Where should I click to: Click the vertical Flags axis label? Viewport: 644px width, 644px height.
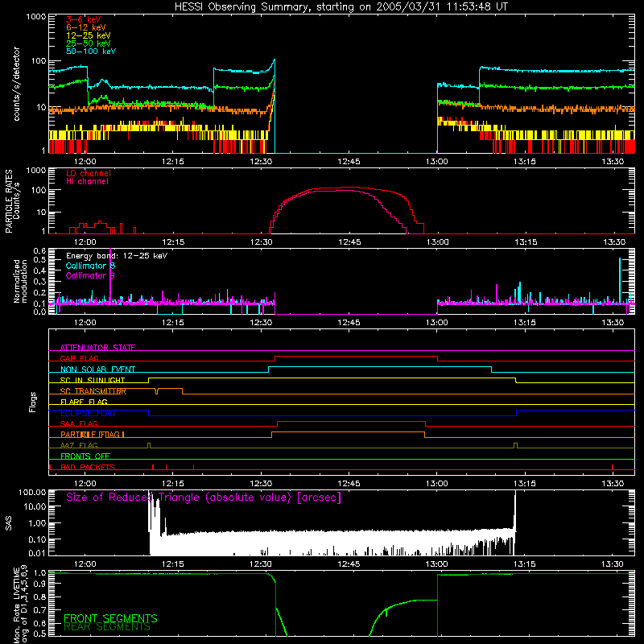click(33, 402)
